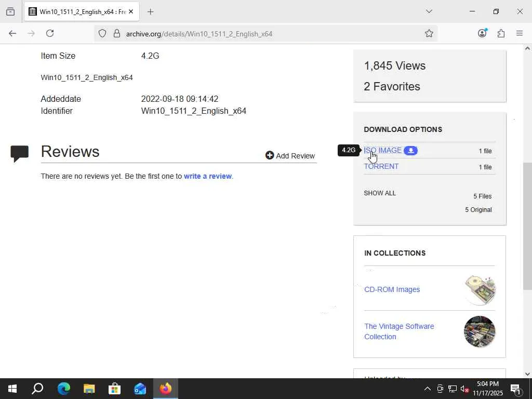Open The Vintage Software Collection link

click(x=399, y=331)
